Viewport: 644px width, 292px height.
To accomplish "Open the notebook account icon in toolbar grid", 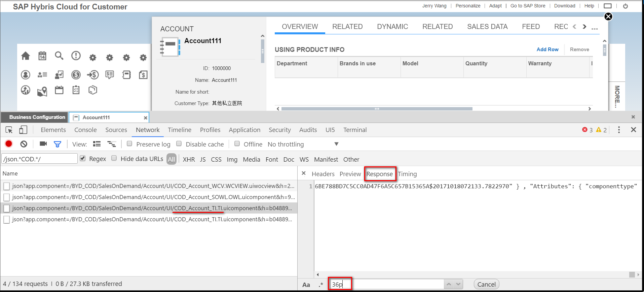I will 126,74.
